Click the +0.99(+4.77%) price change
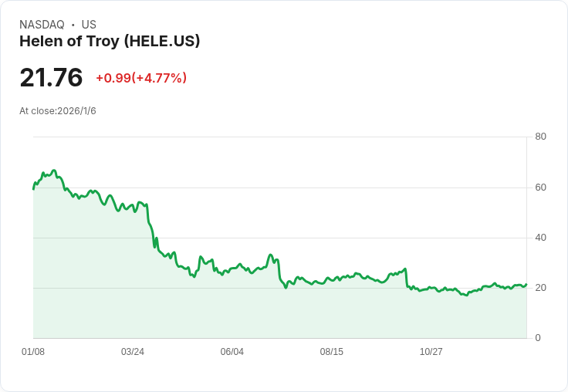The height and width of the screenshot is (392, 568). [x=141, y=78]
